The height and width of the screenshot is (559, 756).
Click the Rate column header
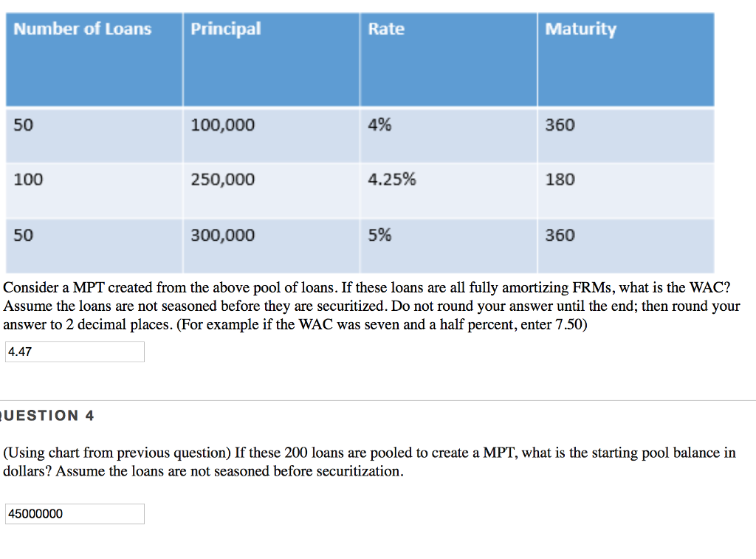coord(386,30)
